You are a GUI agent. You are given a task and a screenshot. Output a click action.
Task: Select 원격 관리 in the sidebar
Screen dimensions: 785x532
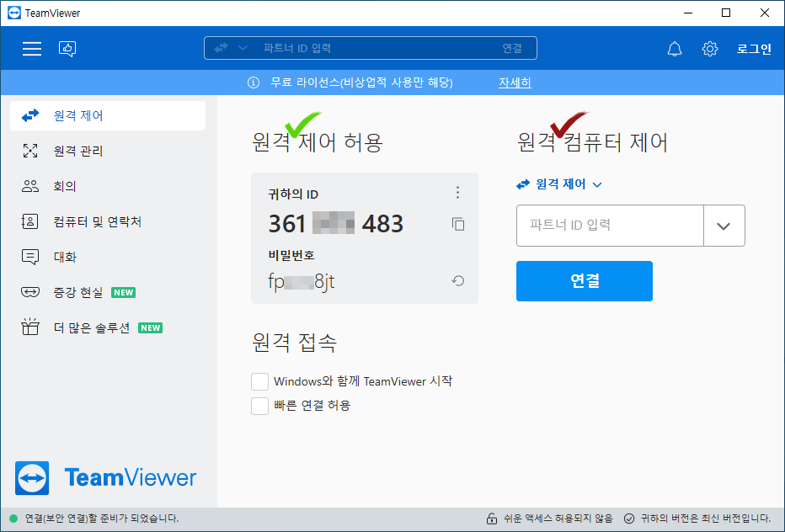[x=108, y=151]
